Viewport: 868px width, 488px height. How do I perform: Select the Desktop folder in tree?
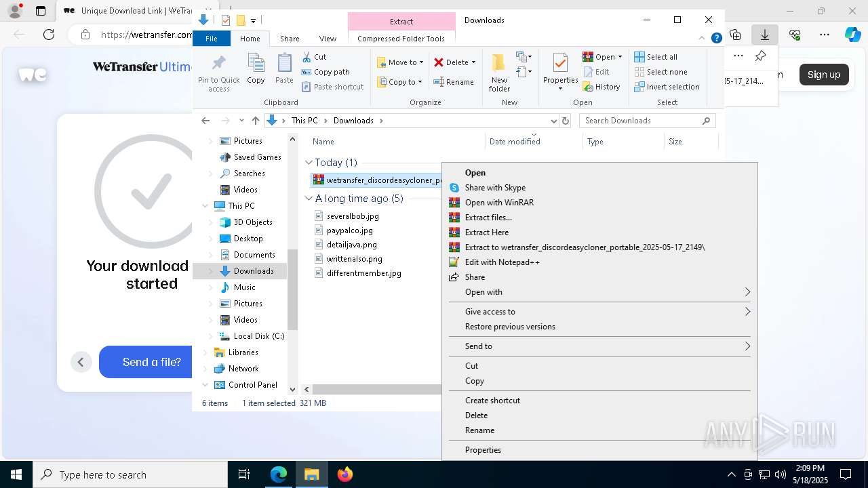coord(248,239)
